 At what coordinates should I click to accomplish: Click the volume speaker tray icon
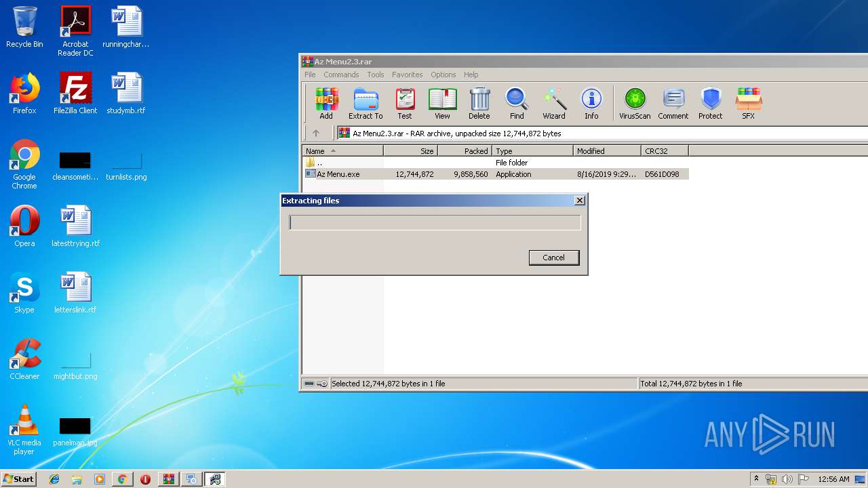(x=787, y=479)
